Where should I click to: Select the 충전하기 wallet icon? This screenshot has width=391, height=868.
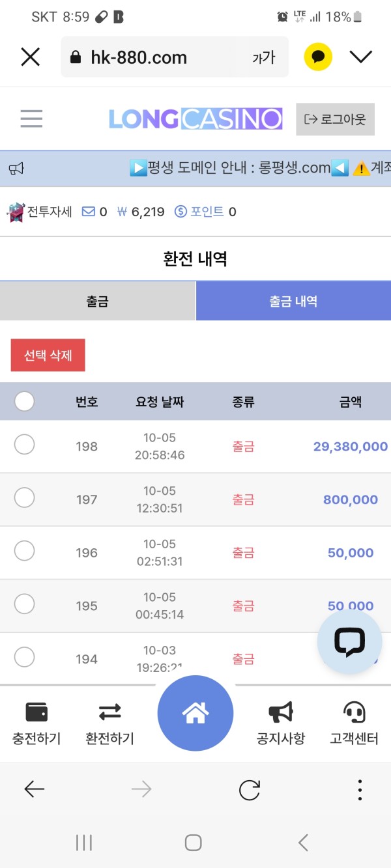pos(36,713)
